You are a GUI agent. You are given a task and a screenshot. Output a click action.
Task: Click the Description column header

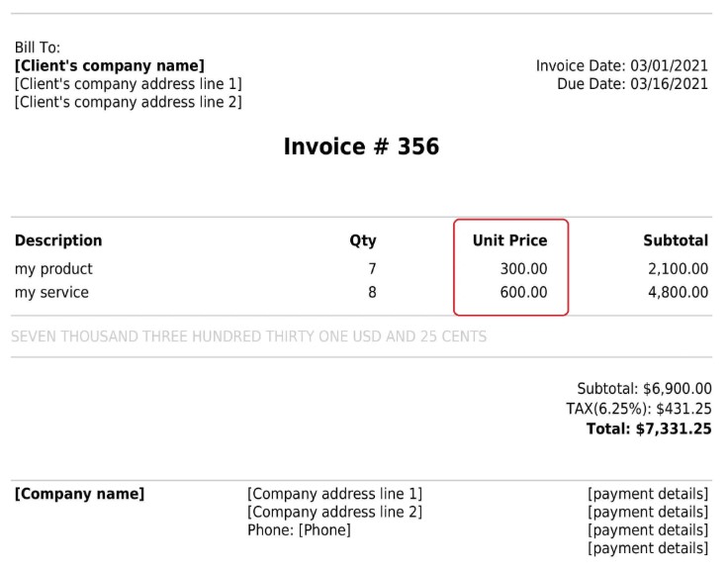58,240
